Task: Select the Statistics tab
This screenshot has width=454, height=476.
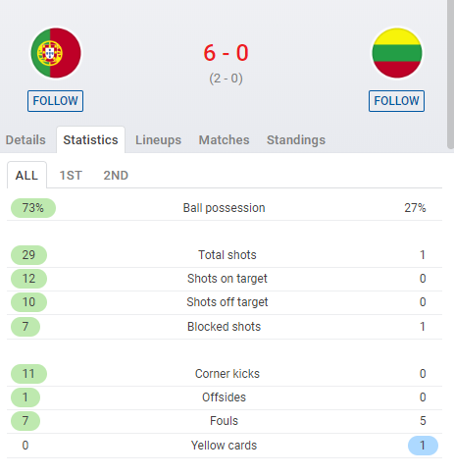Action: click(x=90, y=140)
